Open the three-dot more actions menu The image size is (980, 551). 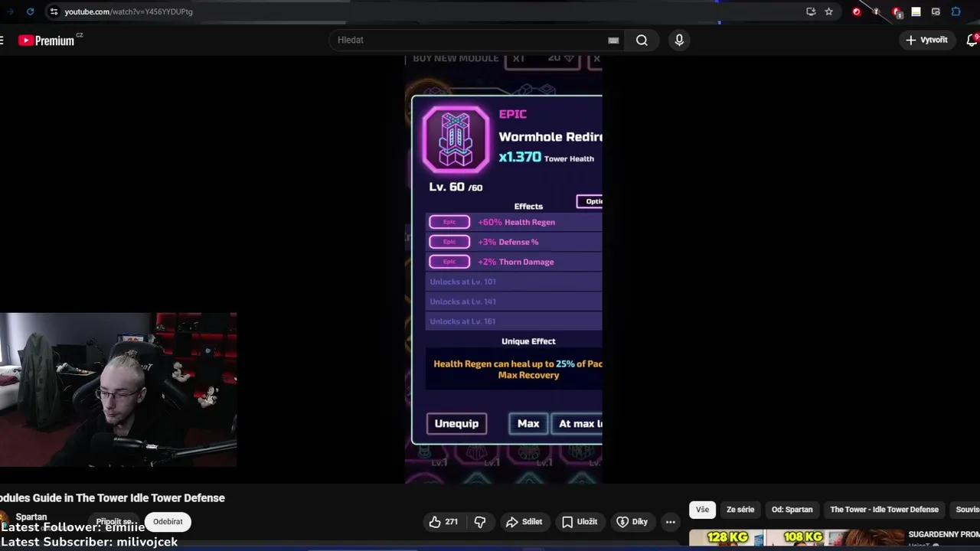coord(671,522)
